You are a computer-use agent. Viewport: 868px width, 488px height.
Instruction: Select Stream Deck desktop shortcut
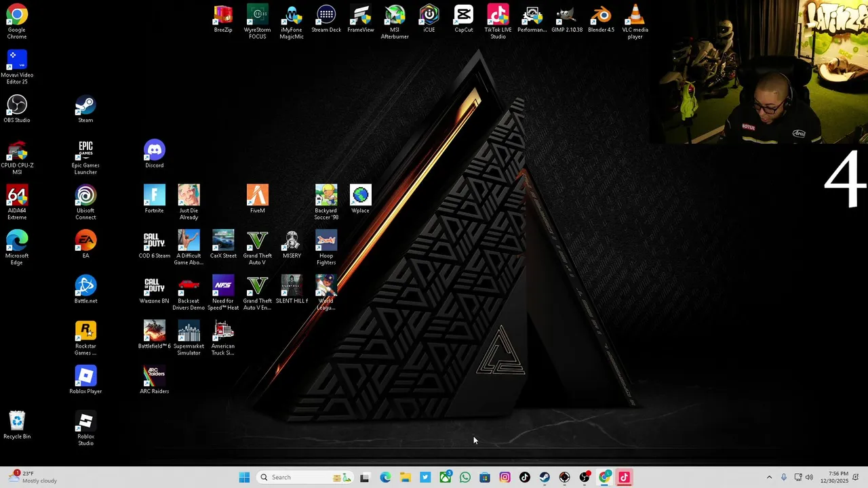tap(326, 19)
